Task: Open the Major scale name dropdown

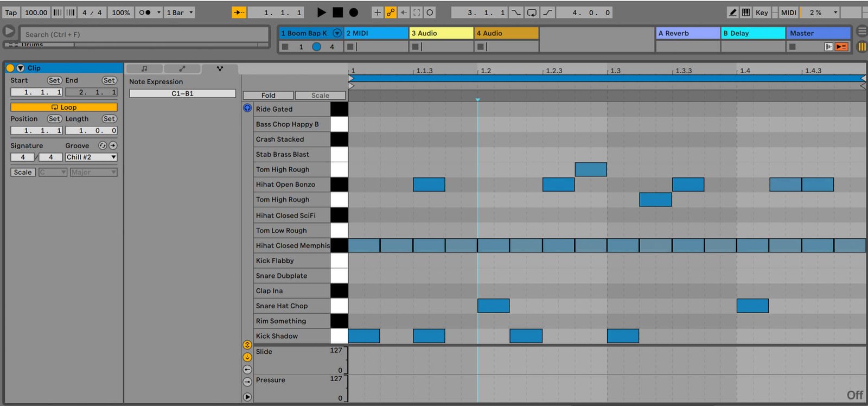Action: [93, 172]
